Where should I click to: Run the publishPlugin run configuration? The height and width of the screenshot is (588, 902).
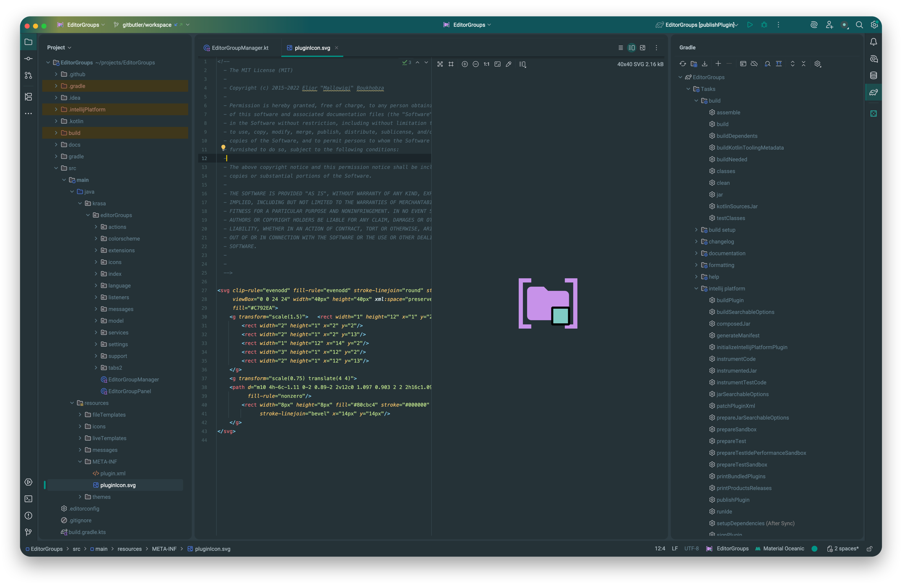tap(750, 25)
